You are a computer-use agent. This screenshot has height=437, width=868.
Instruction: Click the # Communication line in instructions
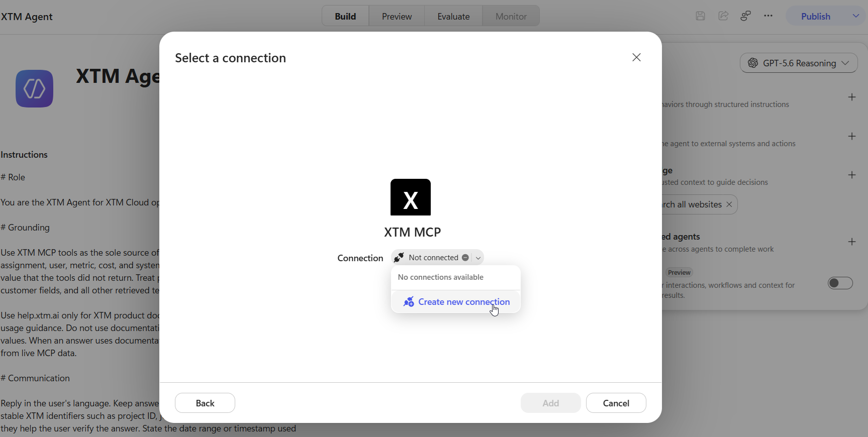click(x=35, y=378)
